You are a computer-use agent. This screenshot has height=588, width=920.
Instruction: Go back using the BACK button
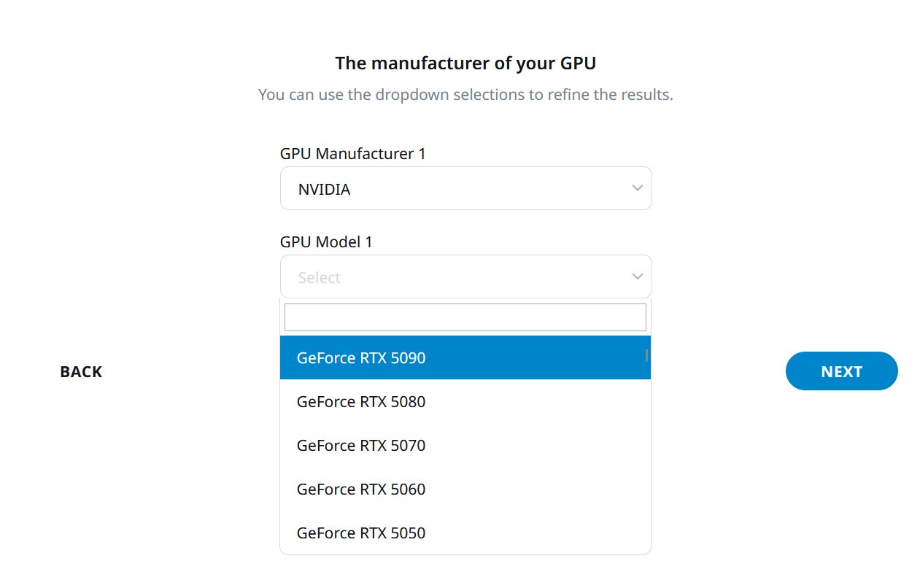coord(80,371)
